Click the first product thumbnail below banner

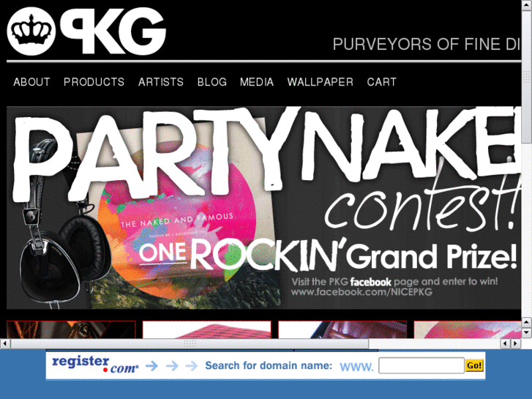click(71, 329)
